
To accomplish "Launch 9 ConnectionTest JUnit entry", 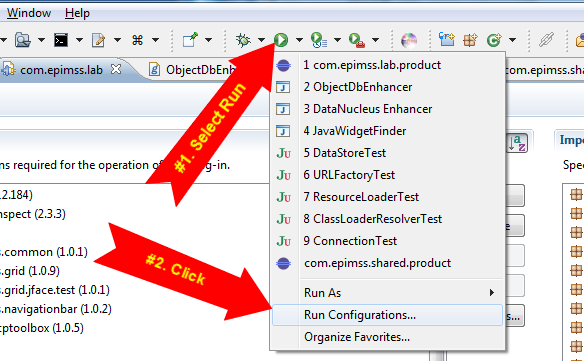I will click(x=387, y=241).
